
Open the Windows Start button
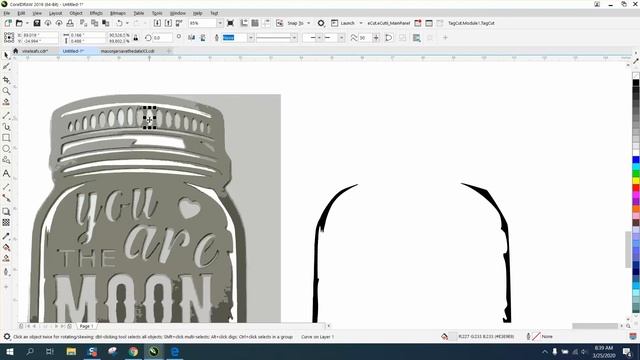coord(9,351)
